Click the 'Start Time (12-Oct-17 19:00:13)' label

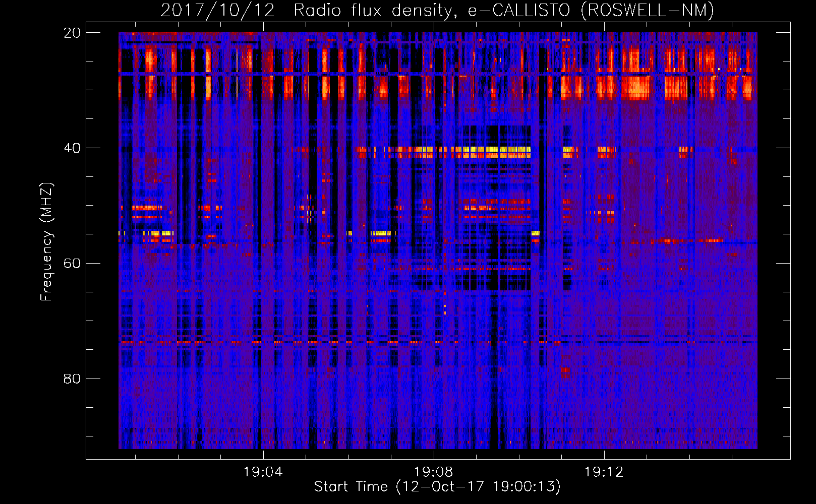point(437,487)
